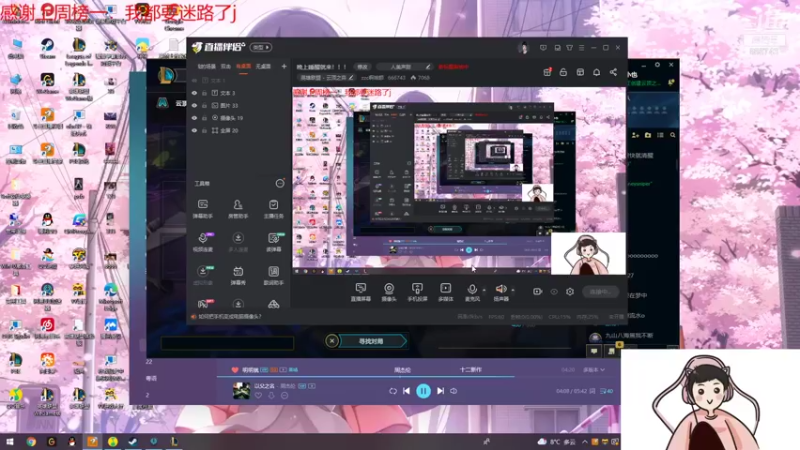Expand the microphone dropdown arrow
The image size is (800, 450).
click(484, 290)
